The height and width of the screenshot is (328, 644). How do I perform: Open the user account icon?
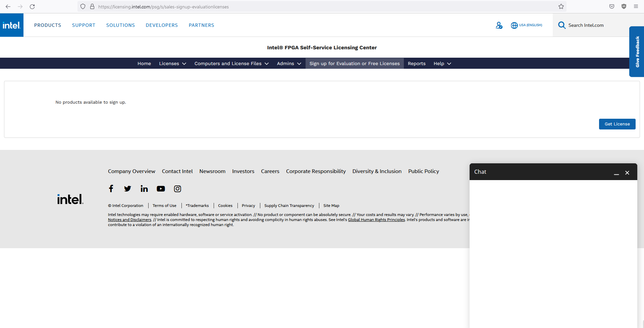coord(499,25)
